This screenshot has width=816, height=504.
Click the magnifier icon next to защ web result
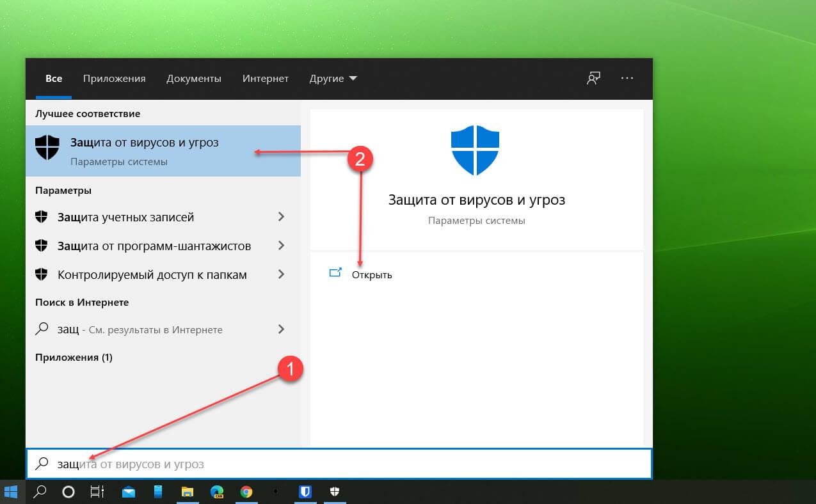(42, 329)
